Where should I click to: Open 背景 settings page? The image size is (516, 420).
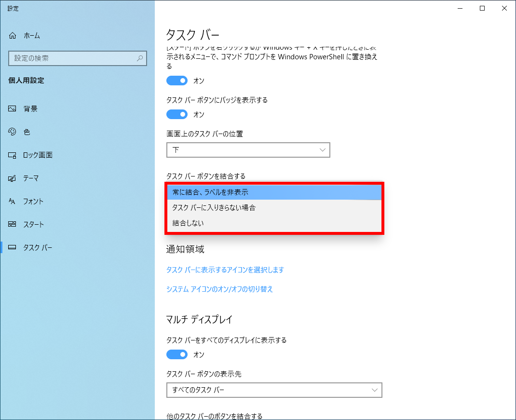(77, 108)
